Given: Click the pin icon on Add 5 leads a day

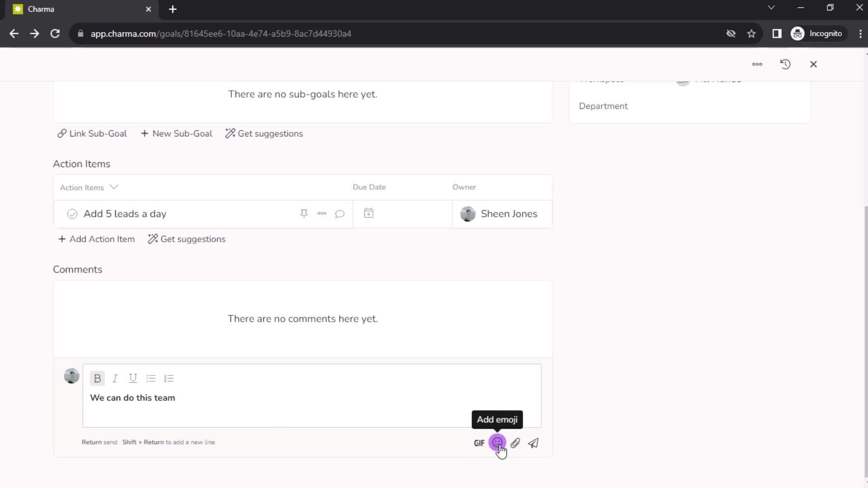Looking at the screenshot, I should 304,213.
